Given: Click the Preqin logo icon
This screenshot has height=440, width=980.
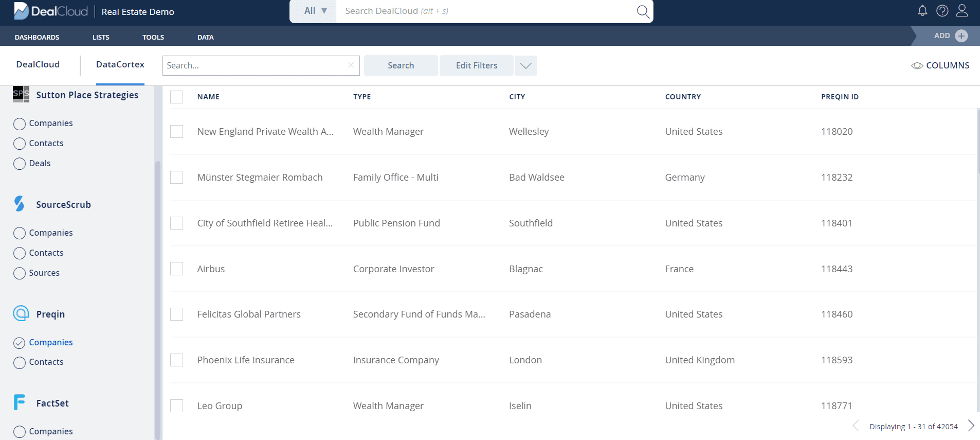Looking at the screenshot, I should (x=21, y=313).
